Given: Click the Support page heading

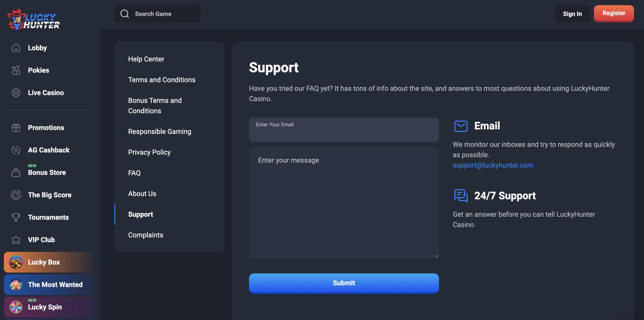Looking at the screenshot, I should (x=274, y=68).
